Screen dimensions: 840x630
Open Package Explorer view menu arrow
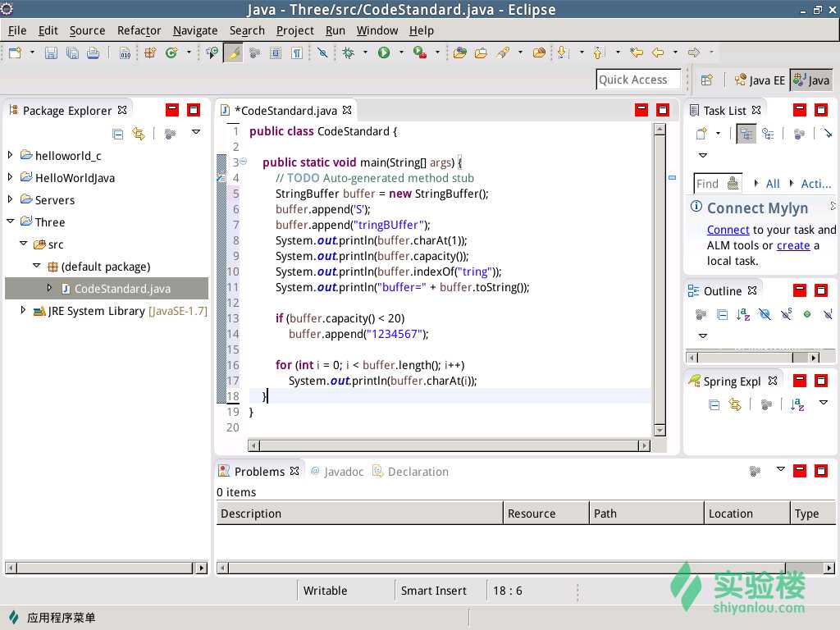[196, 132]
